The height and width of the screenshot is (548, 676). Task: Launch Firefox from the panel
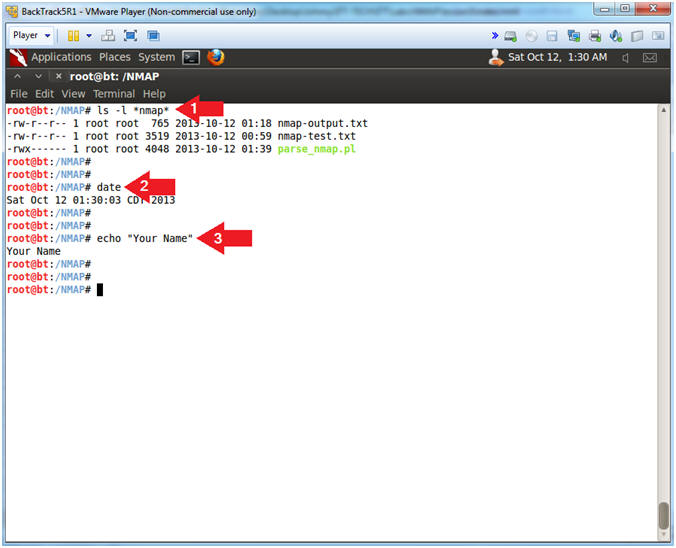(x=216, y=57)
